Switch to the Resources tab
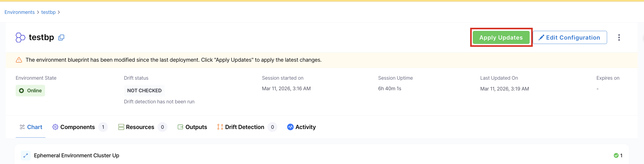 pyautogui.click(x=140, y=127)
